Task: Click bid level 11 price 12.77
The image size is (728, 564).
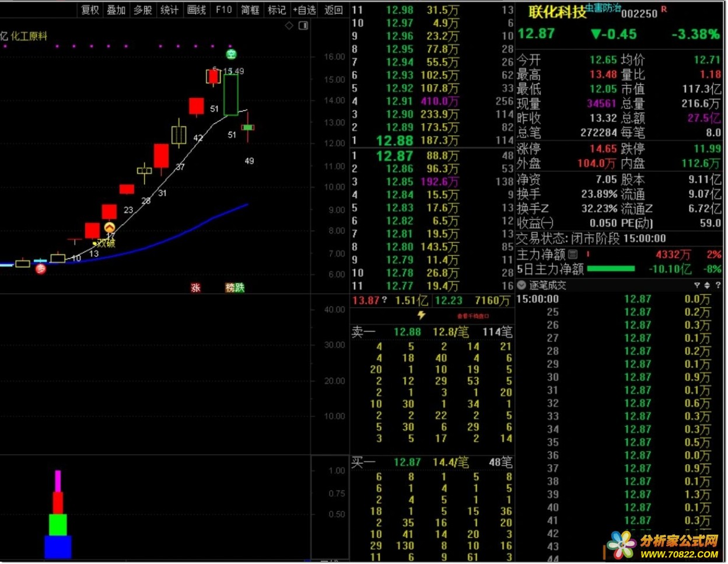Action: point(400,286)
